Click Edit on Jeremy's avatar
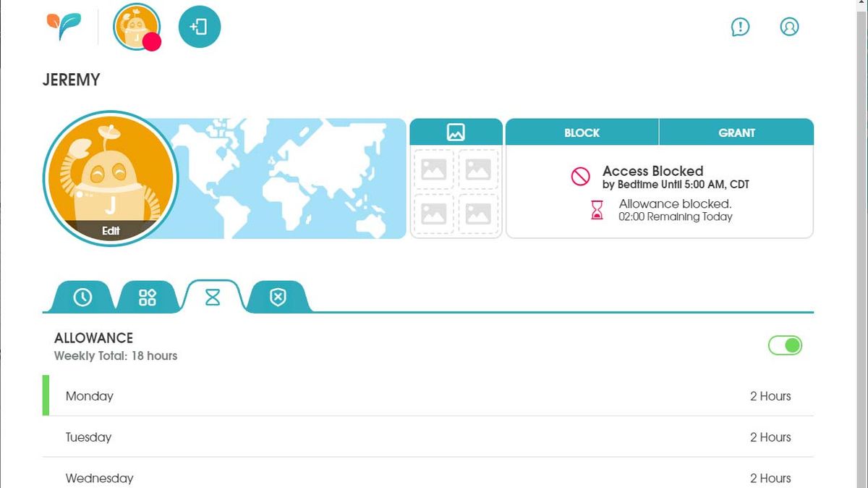Viewport: 868px width, 488px height. coord(110,231)
